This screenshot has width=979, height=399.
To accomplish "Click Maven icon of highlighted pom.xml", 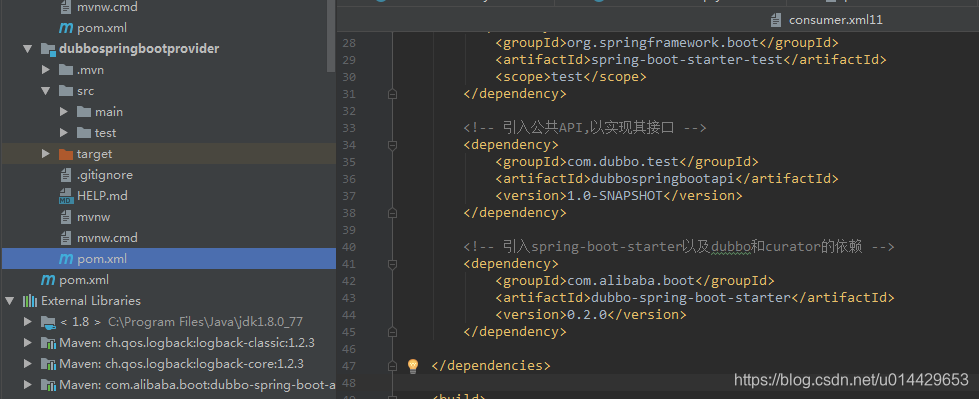I will tap(66, 259).
